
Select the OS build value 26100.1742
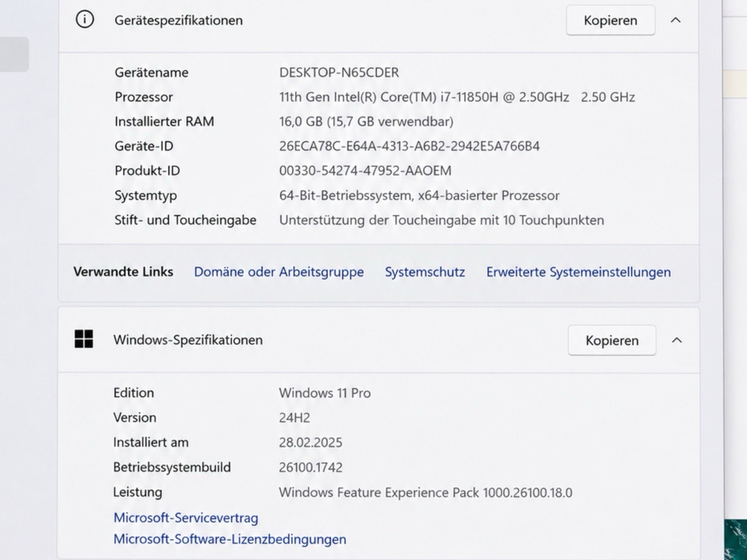[x=310, y=467]
